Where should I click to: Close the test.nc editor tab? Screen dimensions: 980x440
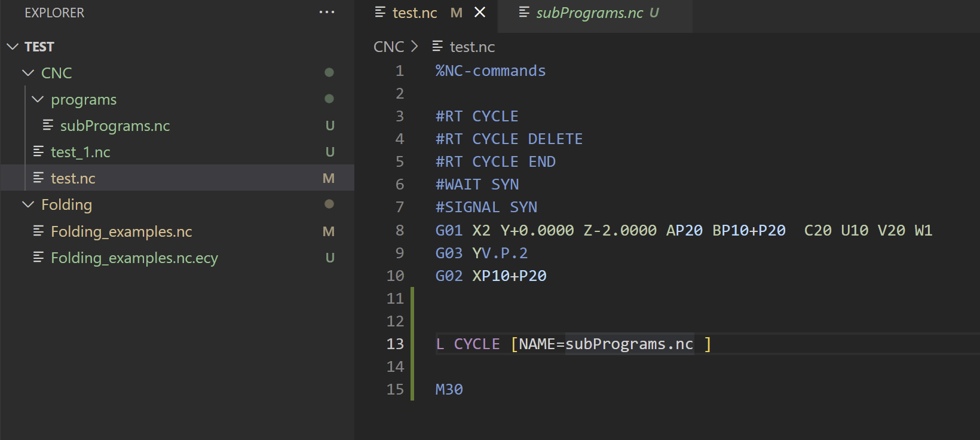point(480,12)
